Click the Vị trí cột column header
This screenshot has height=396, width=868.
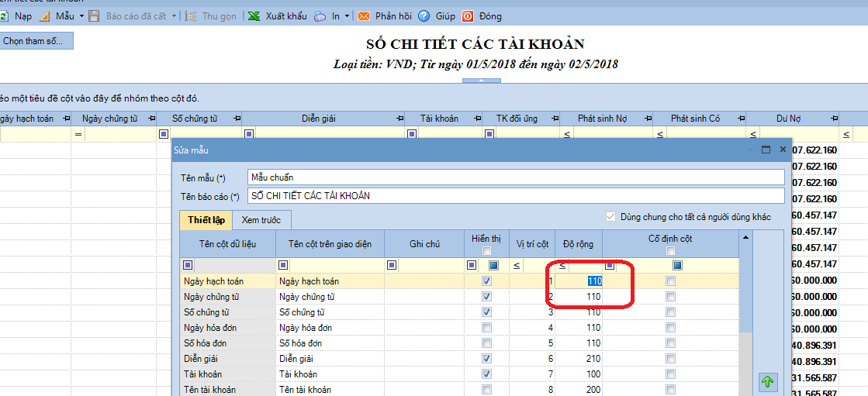[532, 244]
